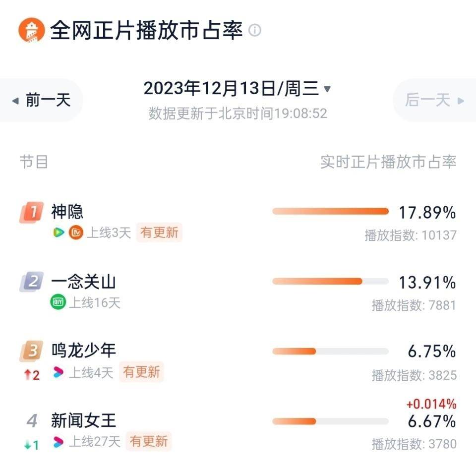Select the rank 3 badge for 鸣龙少年

32,351
